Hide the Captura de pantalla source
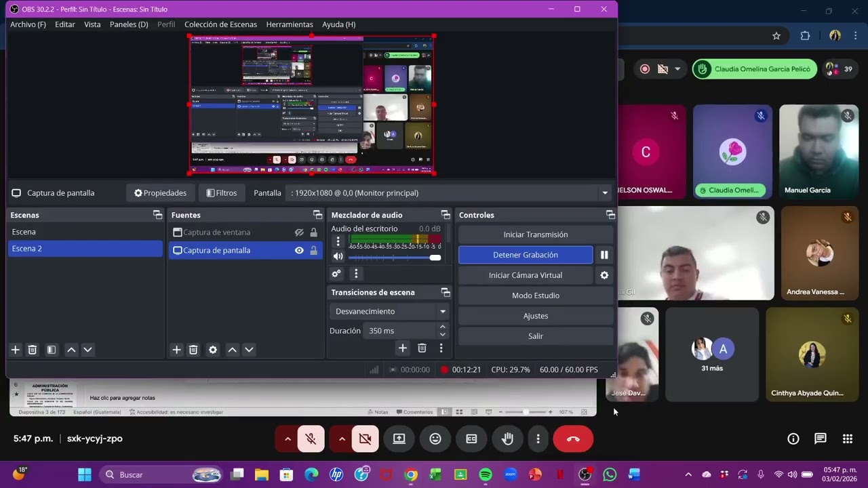The height and width of the screenshot is (488, 868). tap(299, 250)
